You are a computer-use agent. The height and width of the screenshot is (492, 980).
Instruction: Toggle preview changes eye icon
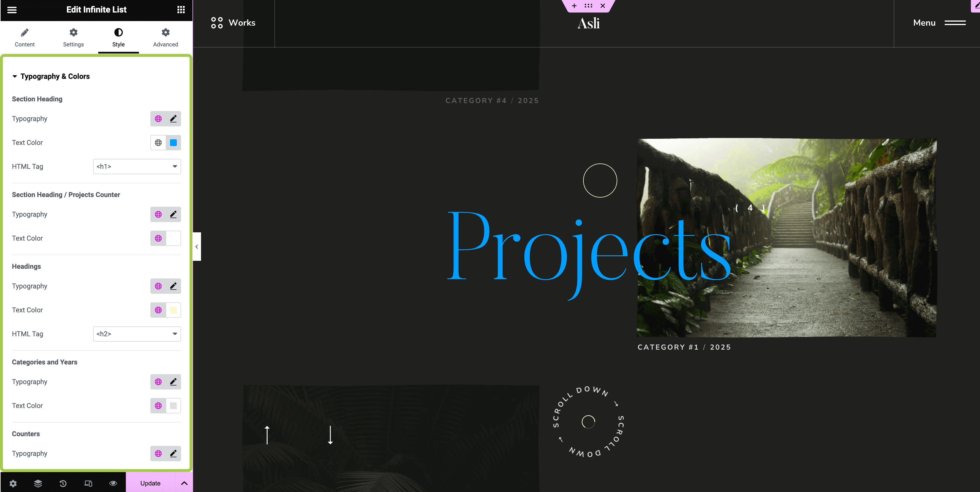(x=113, y=483)
